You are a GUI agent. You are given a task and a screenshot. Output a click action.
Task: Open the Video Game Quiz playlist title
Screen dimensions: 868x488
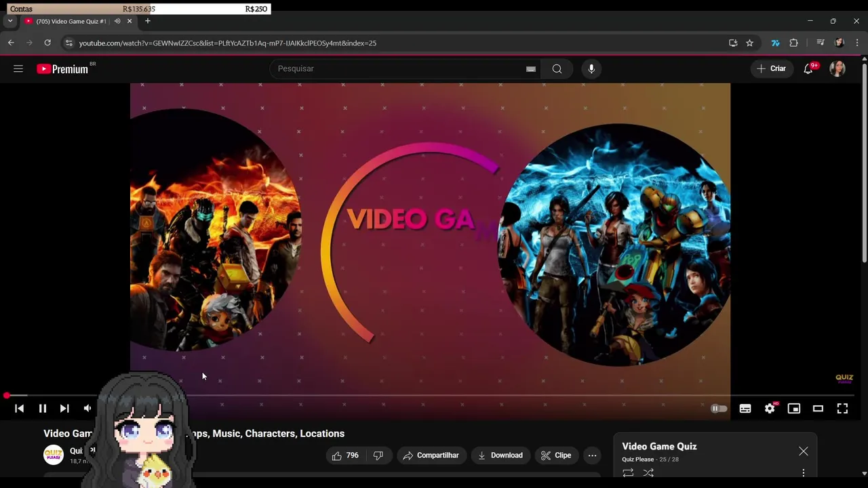click(x=659, y=446)
